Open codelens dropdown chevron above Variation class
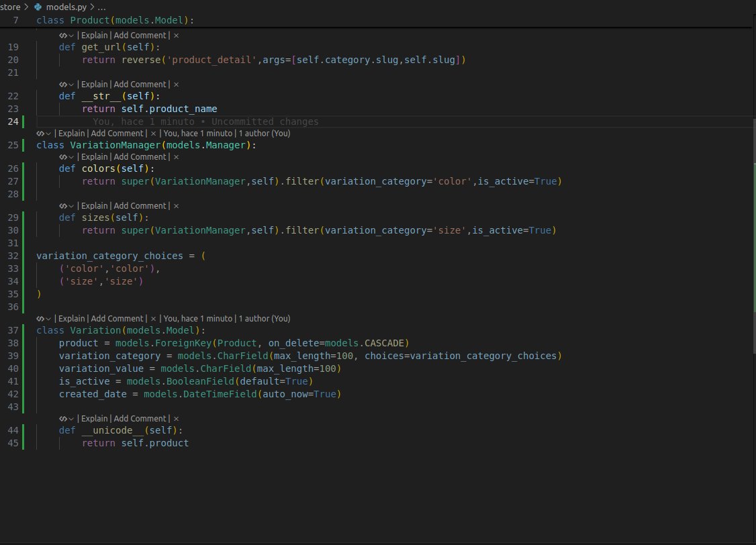756x545 pixels. [48, 319]
